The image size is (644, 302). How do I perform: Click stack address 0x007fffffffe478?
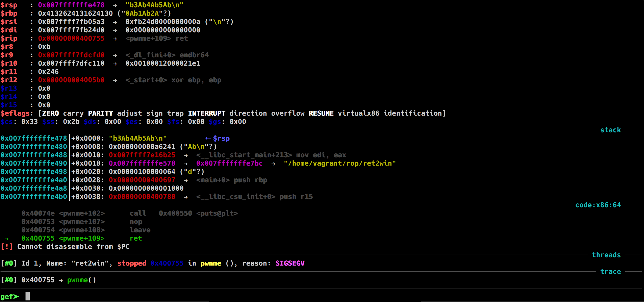(34, 138)
